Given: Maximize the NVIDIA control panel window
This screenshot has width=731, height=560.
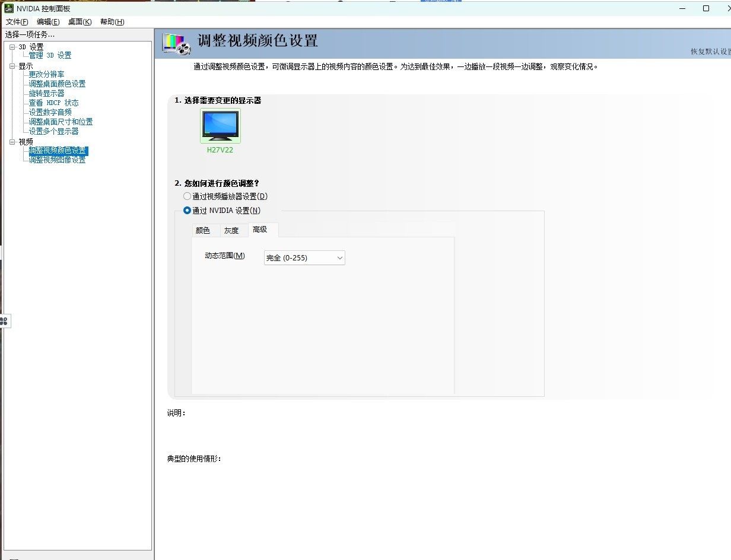Looking at the screenshot, I should [705, 8].
